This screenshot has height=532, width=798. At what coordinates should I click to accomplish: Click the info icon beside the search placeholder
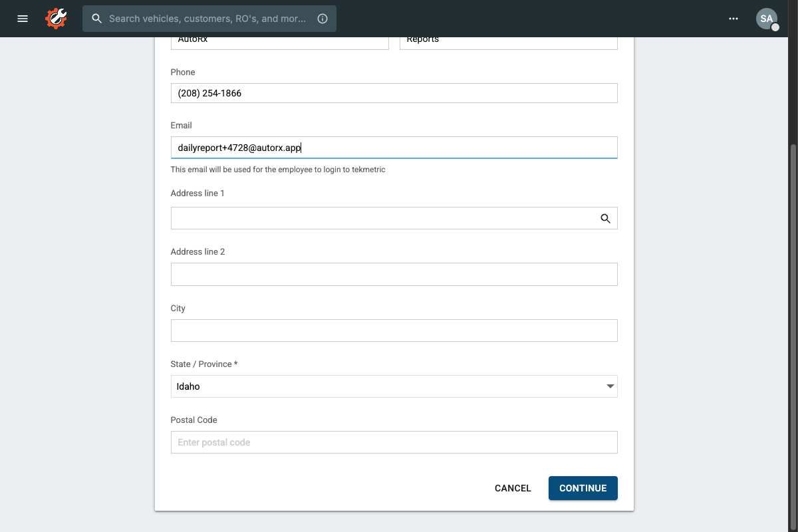click(323, 19)
